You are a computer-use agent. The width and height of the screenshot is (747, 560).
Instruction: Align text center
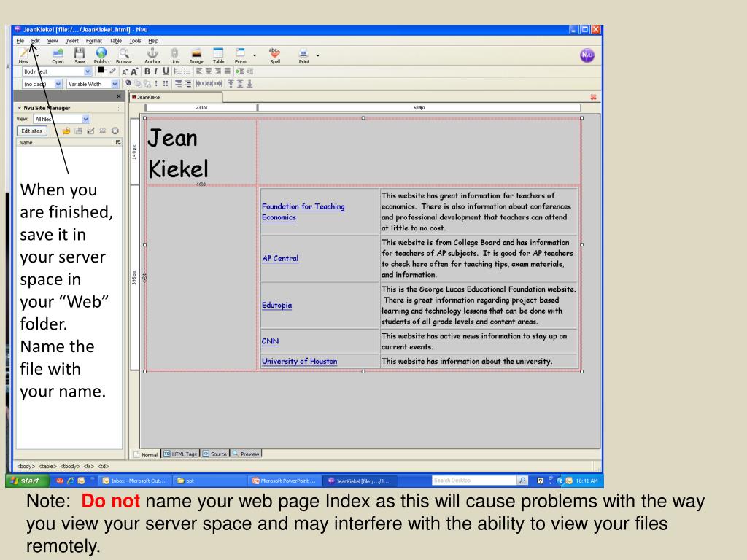click(x=209, y=71)
